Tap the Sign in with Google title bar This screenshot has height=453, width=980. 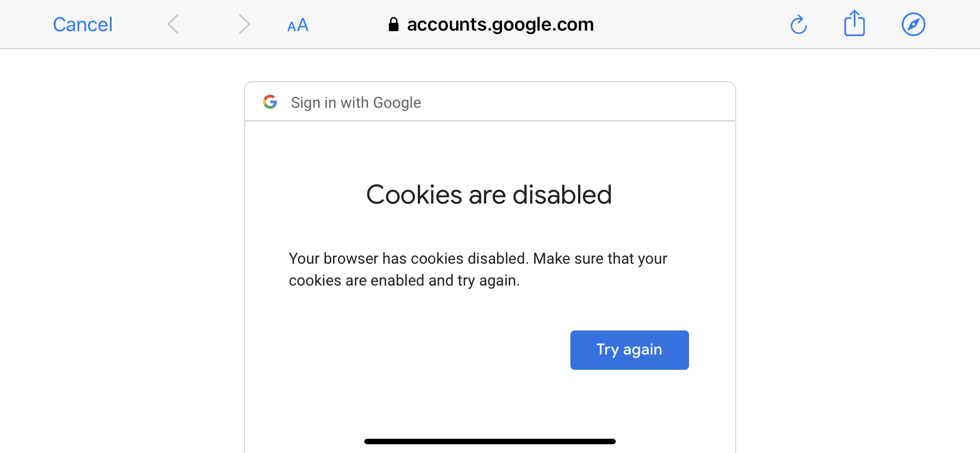pos(489,101)
